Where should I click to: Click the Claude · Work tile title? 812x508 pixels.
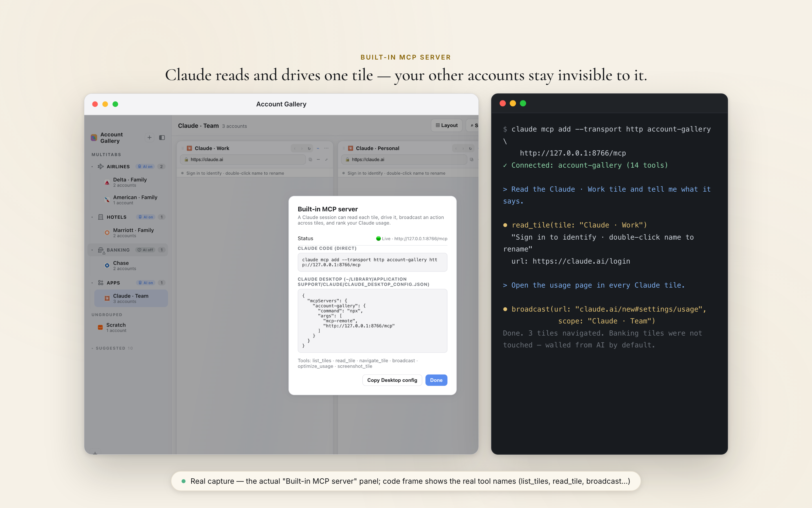212,148
